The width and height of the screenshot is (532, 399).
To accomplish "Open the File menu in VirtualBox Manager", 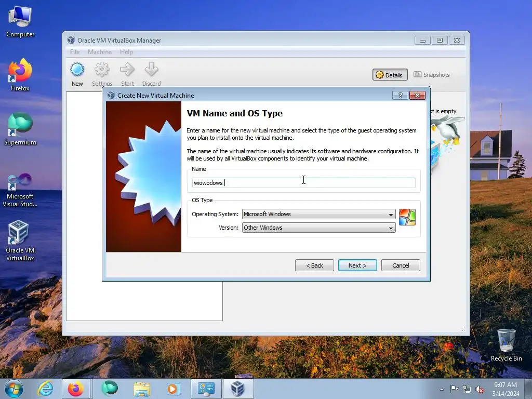I will (x=75, y=52).
